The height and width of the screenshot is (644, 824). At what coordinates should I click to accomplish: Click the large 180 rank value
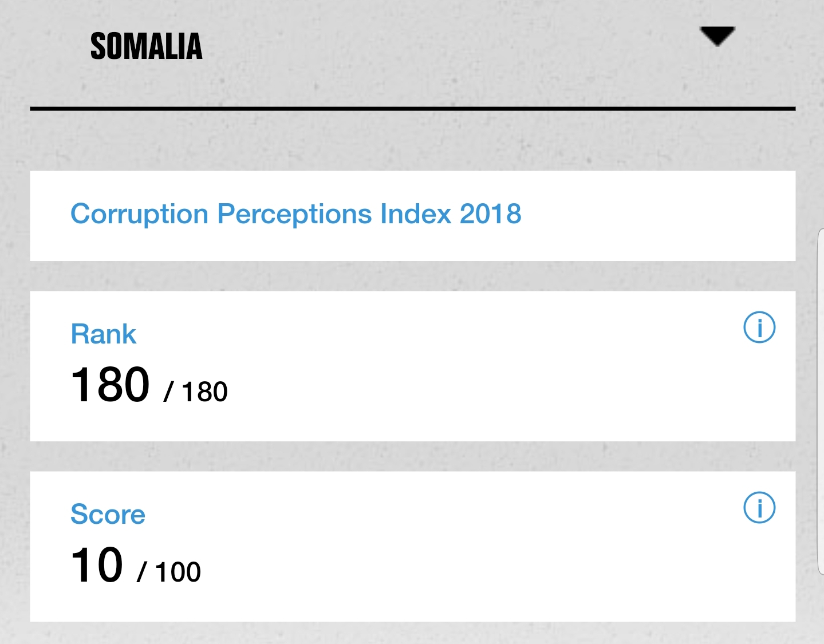[x=110, y=385]
